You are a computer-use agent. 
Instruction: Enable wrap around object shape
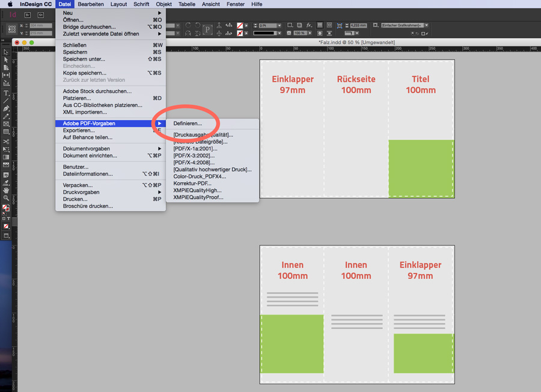coord(320,33)
